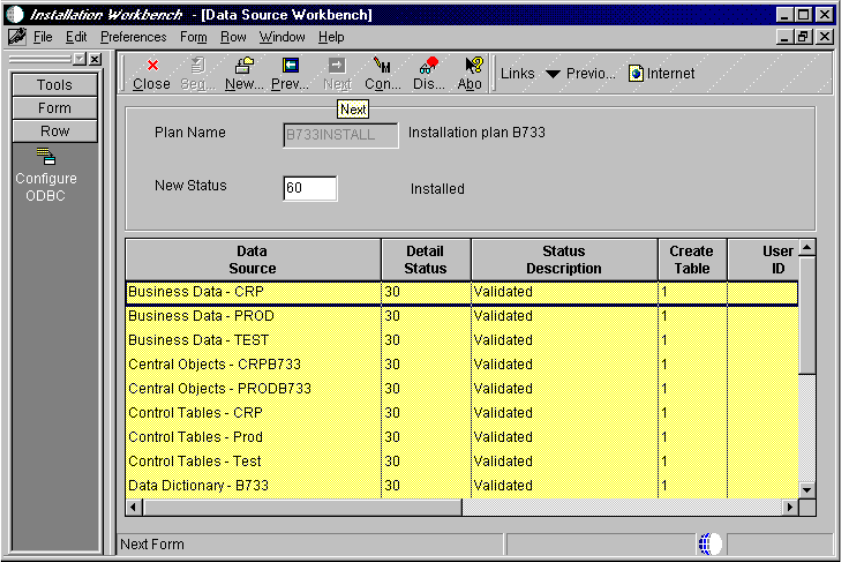This screenshot has width=841, height=562.
Task: Open the Window menu
Action: pyautogui.click(x=282, y=37)
